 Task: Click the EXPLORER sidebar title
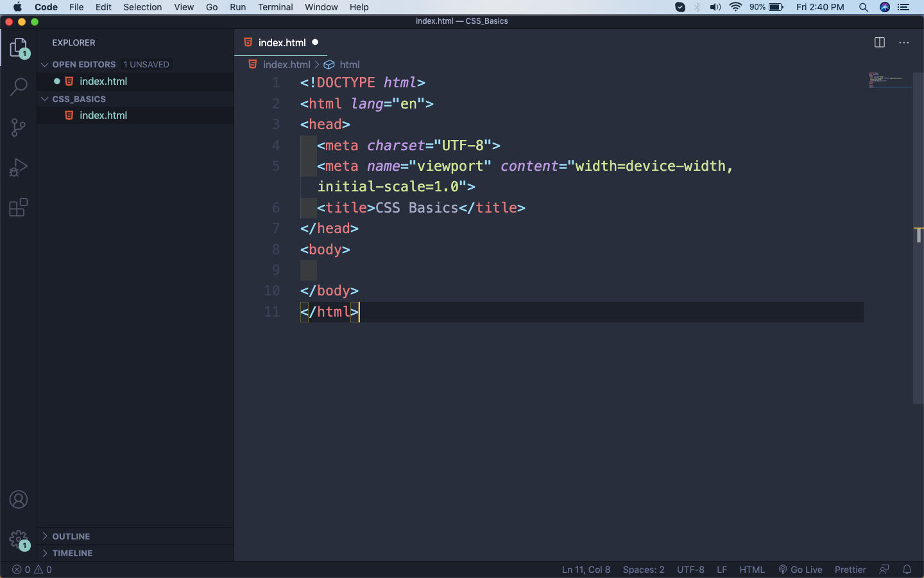(x=74, y=42)
